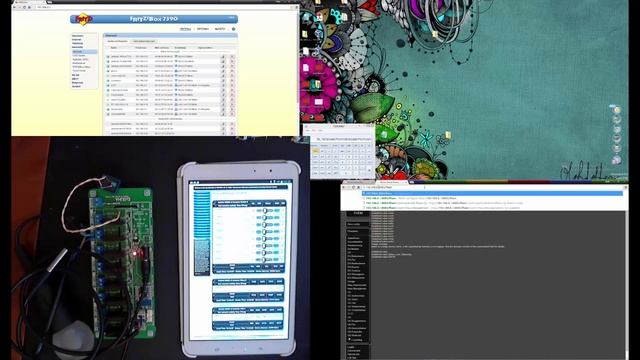Adjust the top relay slider on tablet screen
The width and height of the screenshot is (640, 360).
(x=265, y=211)
